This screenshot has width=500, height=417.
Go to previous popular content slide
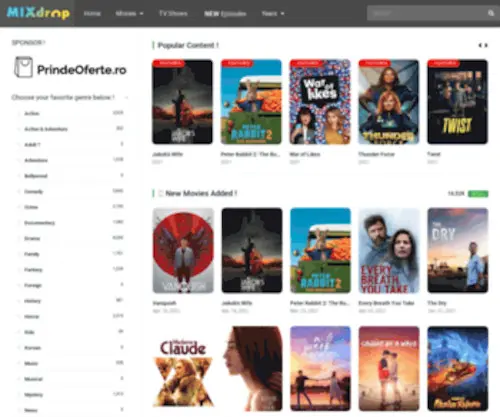pos(480,45)
